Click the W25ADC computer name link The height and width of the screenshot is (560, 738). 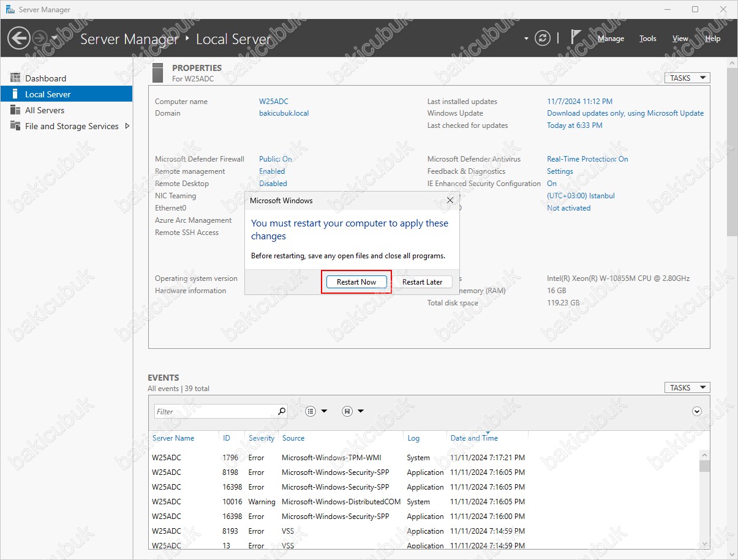pos(273,102)
